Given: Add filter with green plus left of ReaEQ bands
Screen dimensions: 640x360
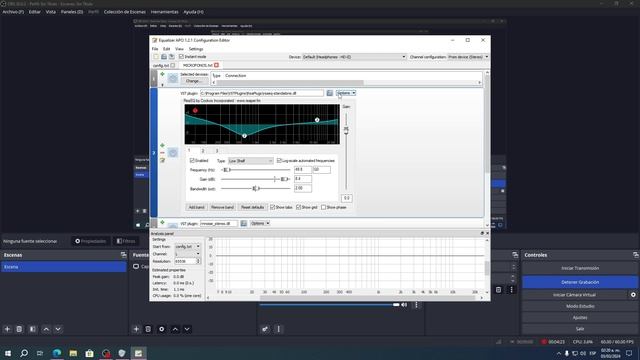Looking at the screenshot, I should coord(162,146).
